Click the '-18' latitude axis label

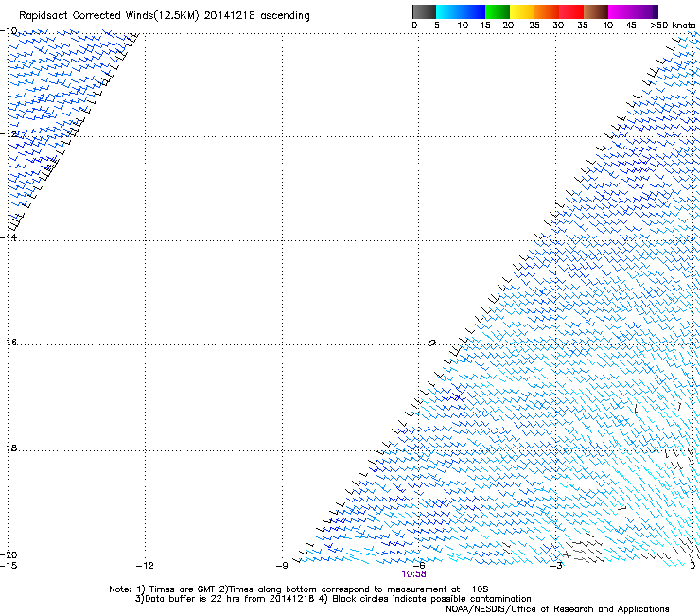(9, 448)
